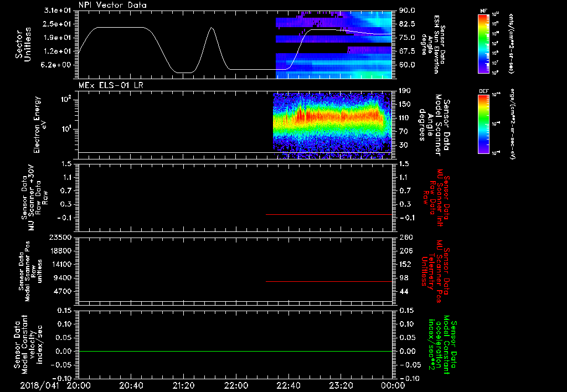
Task: Click the red MU Scanner Pos line
Action: 329,281
